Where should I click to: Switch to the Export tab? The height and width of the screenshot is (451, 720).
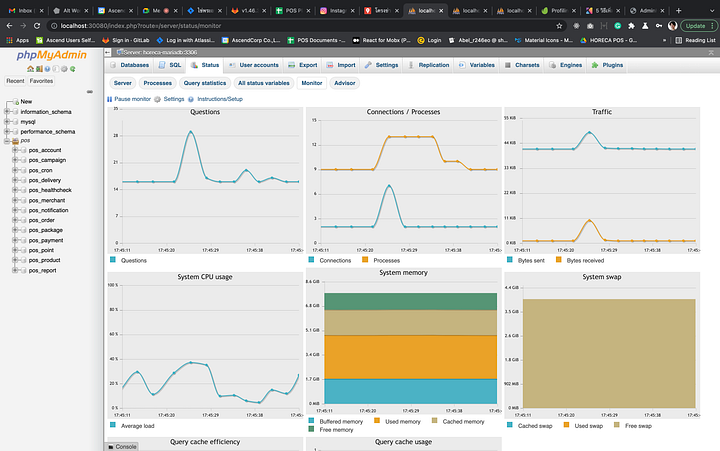pos(303,65)
